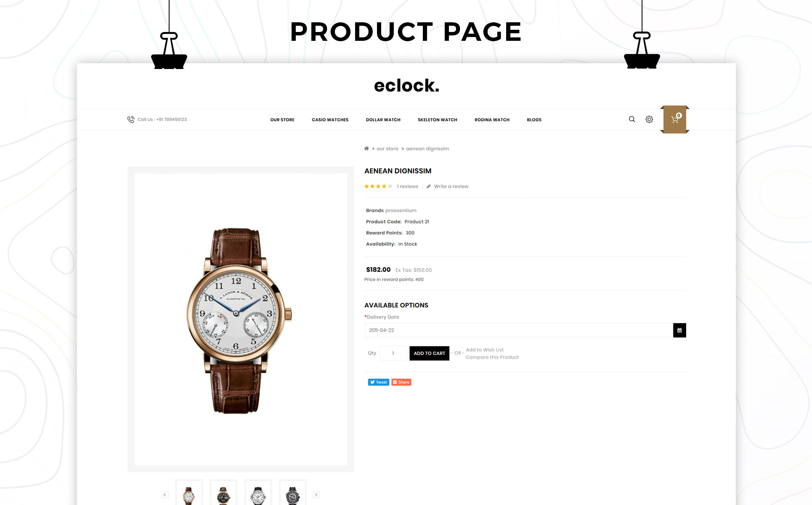Open the search magnifier icon
This screenshot has width=812, height=505.
pos(632,120)
